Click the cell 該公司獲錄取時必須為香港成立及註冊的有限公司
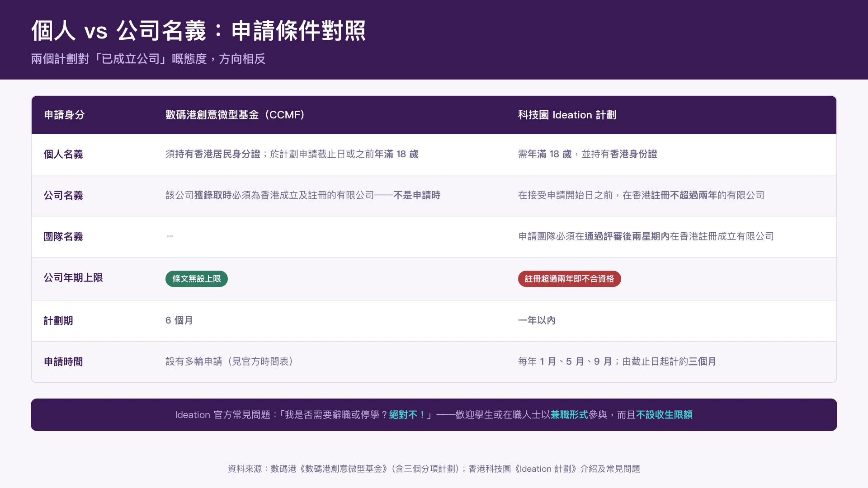 point(303,195)
